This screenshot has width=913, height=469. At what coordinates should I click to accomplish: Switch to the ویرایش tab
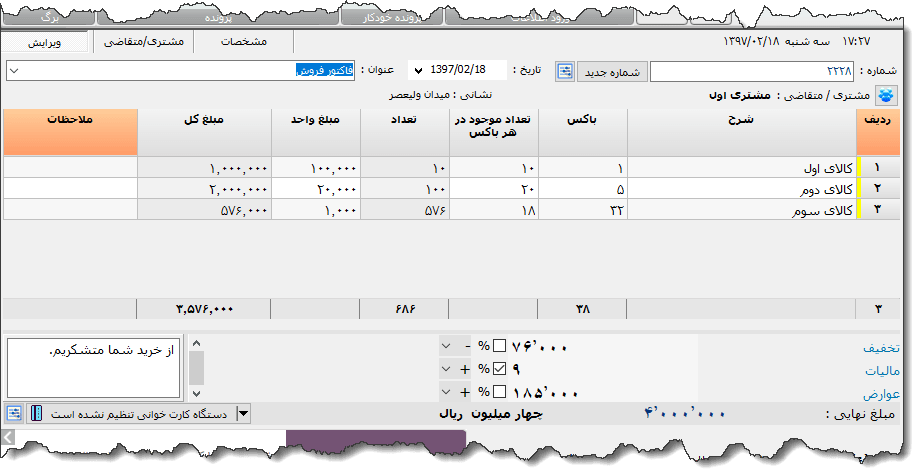tap(44, 42)
